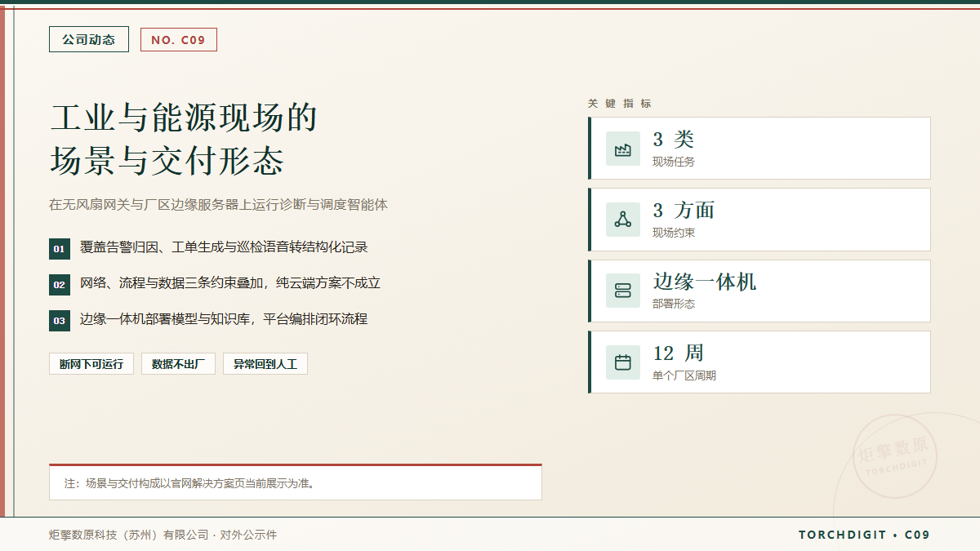Click the heading 工业与能源现场的
980x551 pixels.
tap(184, 118)
